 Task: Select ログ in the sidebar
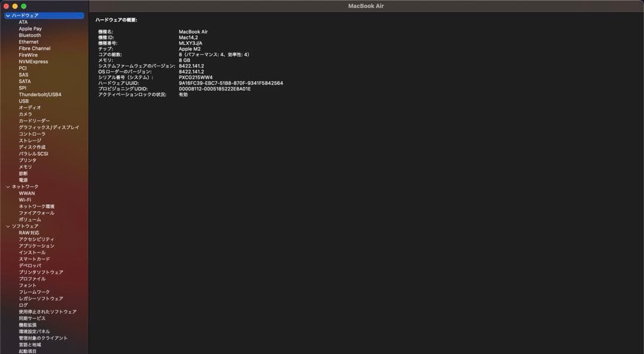[23, 305]
